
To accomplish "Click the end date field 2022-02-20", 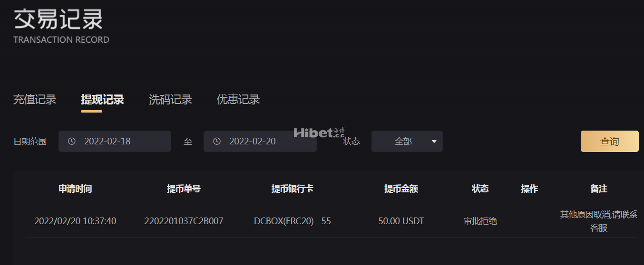I will [x=260, y=142].
